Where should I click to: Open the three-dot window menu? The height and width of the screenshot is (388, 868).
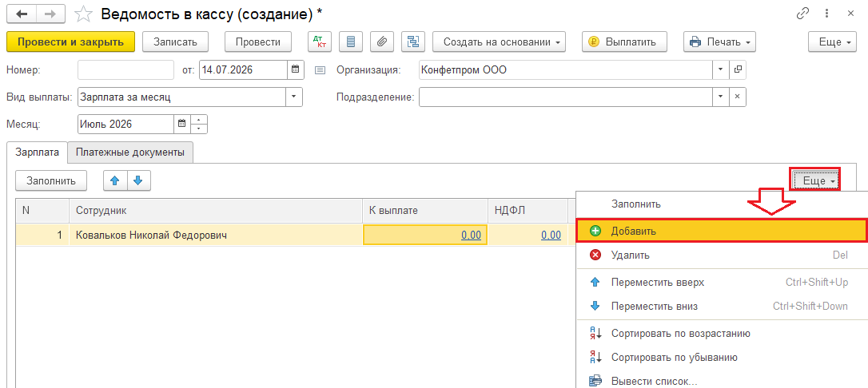(826, 14)
